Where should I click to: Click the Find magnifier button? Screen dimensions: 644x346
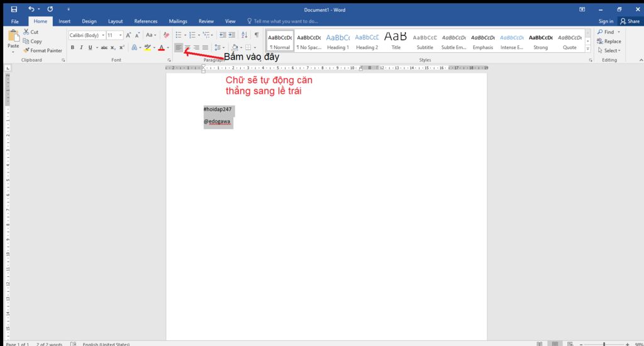[x=606, y=31]
